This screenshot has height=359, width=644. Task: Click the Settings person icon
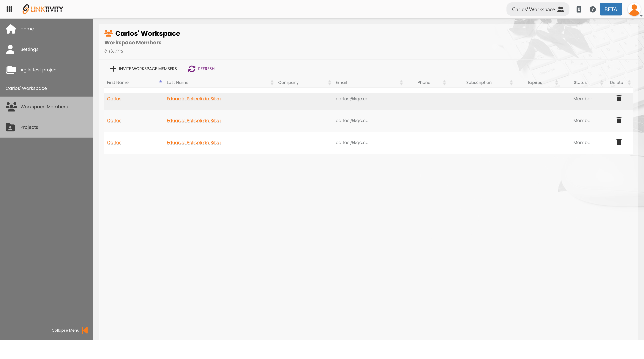(x=10, y=49)
